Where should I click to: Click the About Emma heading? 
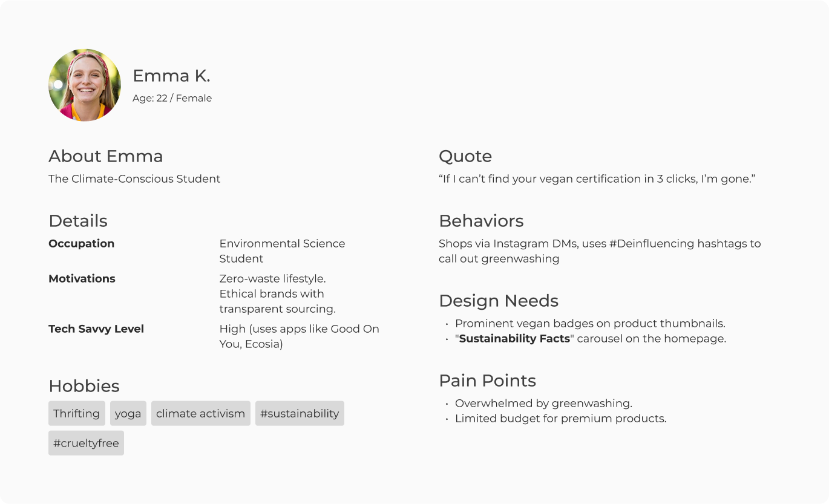tap(105, 156)
